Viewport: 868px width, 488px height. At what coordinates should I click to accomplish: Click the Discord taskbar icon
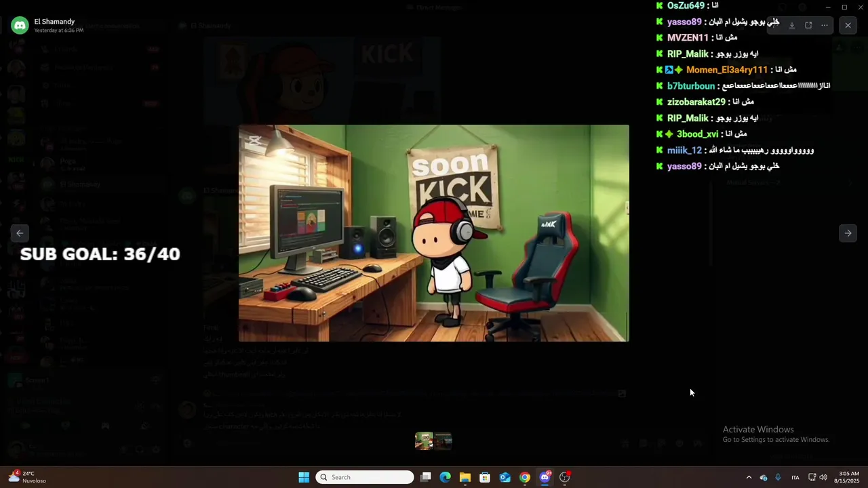click(x=545, y=477)
